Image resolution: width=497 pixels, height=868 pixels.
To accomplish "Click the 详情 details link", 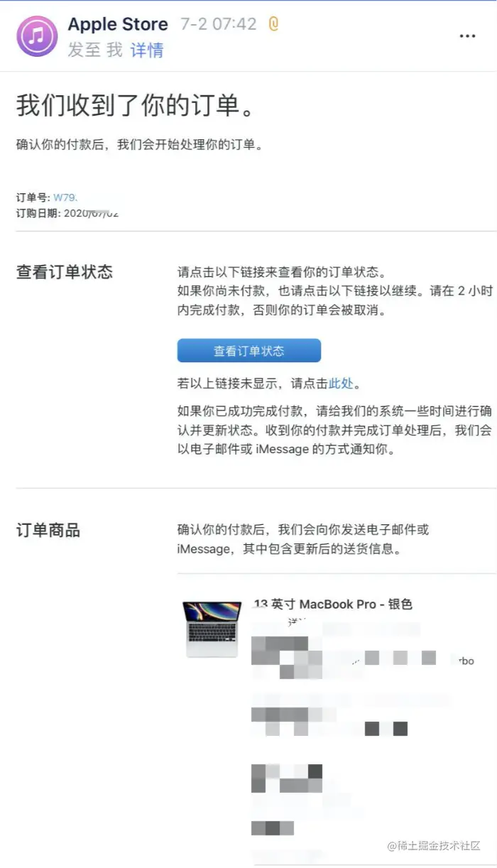I will (147, 50).
